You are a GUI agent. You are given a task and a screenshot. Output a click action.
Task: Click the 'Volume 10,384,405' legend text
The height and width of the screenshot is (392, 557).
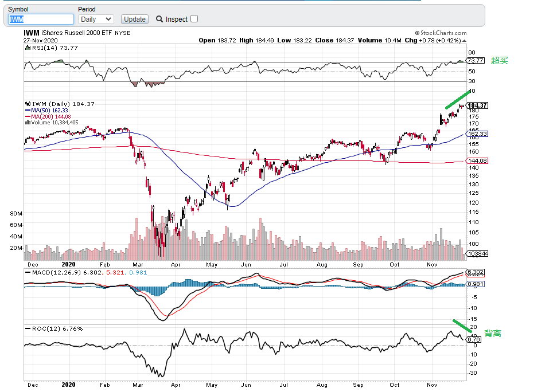(54, 123)
